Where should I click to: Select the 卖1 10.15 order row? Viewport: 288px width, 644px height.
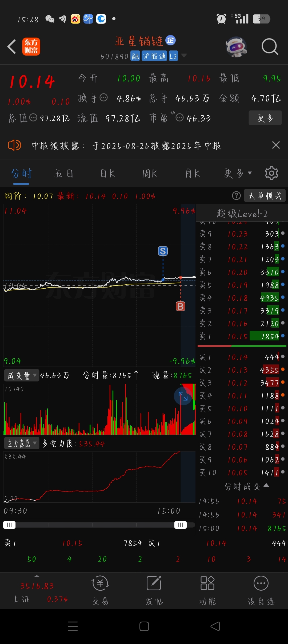[242, 336]
